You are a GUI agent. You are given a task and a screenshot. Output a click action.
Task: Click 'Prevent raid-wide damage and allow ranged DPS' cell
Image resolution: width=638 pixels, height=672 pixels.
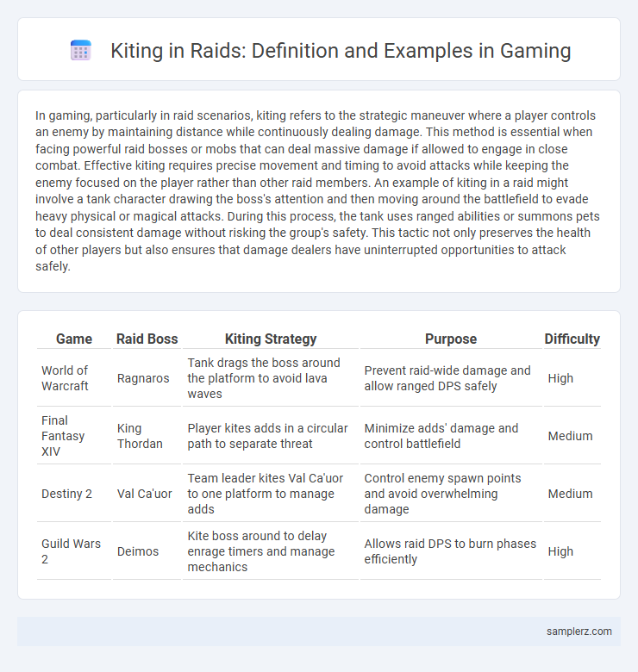click(451, 378)
